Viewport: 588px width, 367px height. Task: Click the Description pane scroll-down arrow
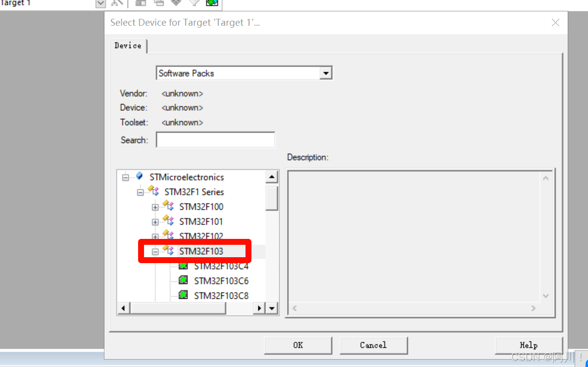click(x=545, y=296)
